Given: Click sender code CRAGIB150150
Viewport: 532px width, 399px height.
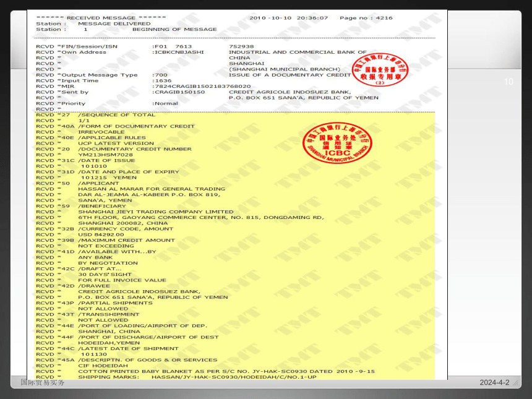Looking at the screenshot, I should (178, 92).
